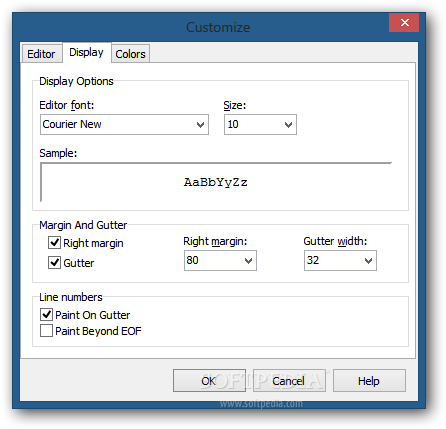Image resolution: width=446 pixels, height=429 pixels.
Task: Click the Right margin field label
Action: tap(215, 241)
